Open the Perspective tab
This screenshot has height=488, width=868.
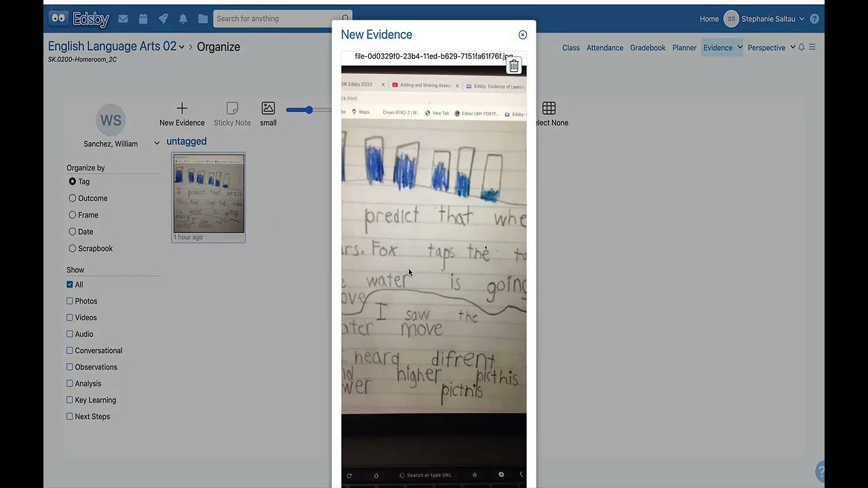pos(766,47)
